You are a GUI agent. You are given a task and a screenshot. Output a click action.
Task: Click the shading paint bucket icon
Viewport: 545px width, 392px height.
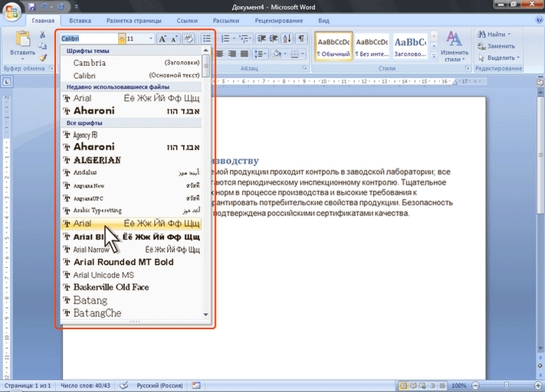coord(277,54)
